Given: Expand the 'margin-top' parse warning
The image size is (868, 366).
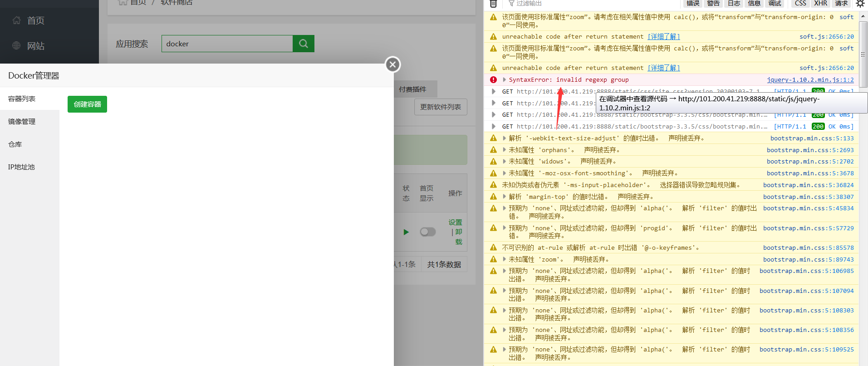Looking at the screenshot, I should (x=504, y=197).
